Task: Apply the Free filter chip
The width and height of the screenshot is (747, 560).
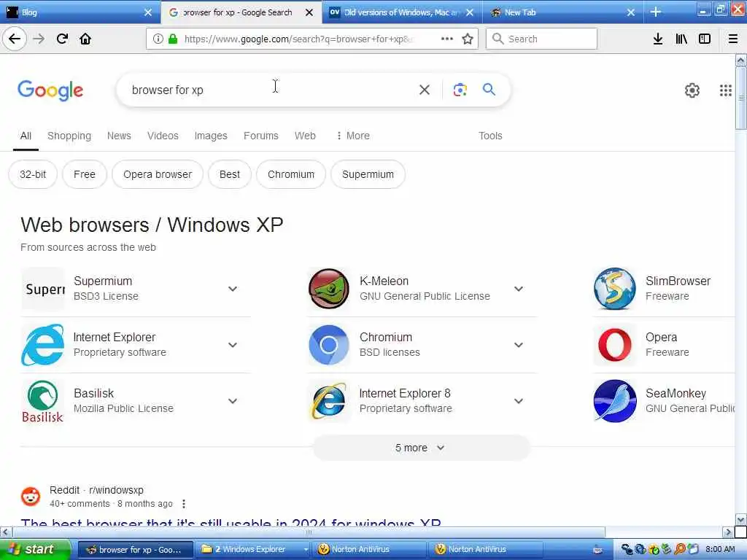Action: point(85,174)
